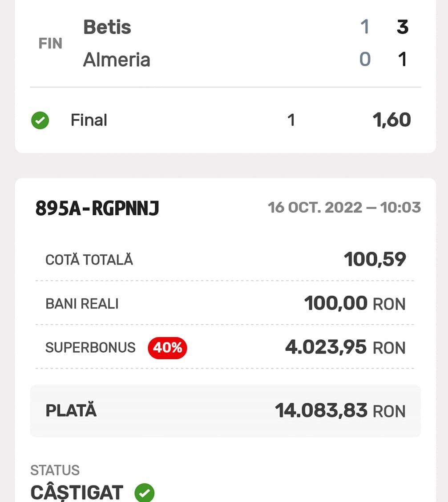Image resolution: width=448 pixels, height=502 pixels.
Task: Open the Almeria team name
Action: pos(117,60)
